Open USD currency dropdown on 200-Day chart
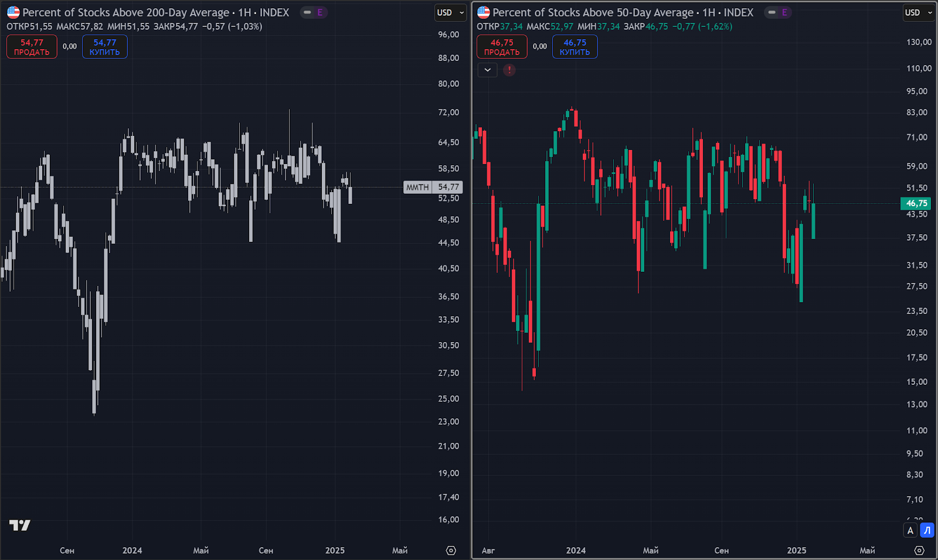The height and width of the screenshot is (560, 938). pos(450,12)
